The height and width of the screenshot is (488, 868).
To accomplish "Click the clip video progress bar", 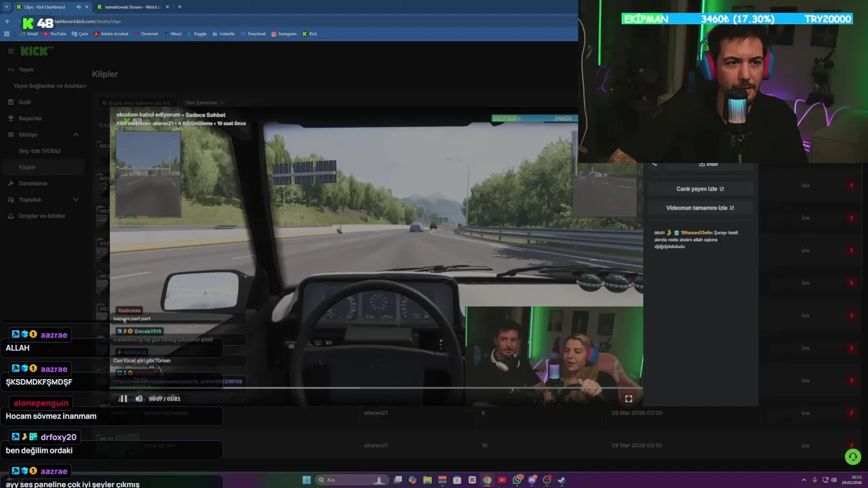I will pos(376,388).
